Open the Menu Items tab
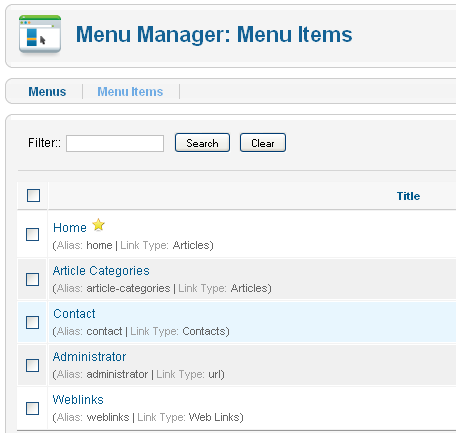Viewport: 456px width, 433px height. (x=130, y=92)
